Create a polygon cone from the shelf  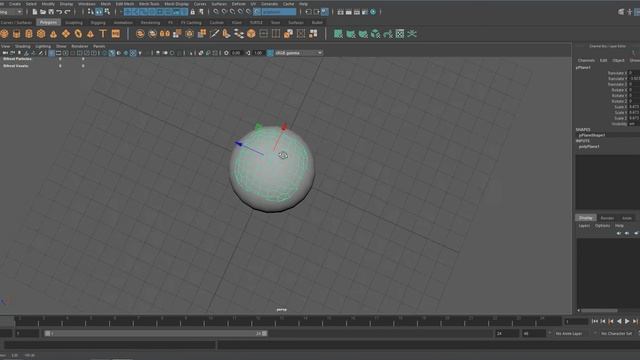[53, 34]
